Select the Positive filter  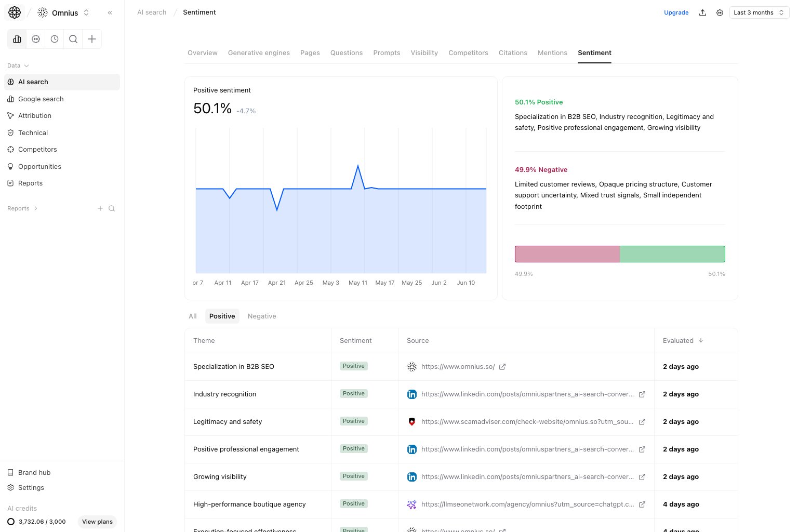coord(222,316)
